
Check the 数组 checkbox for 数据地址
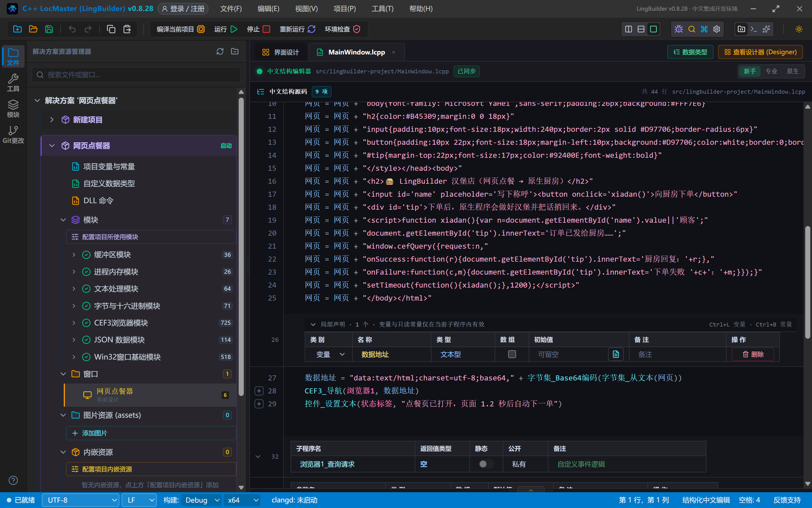pos(512,354)
